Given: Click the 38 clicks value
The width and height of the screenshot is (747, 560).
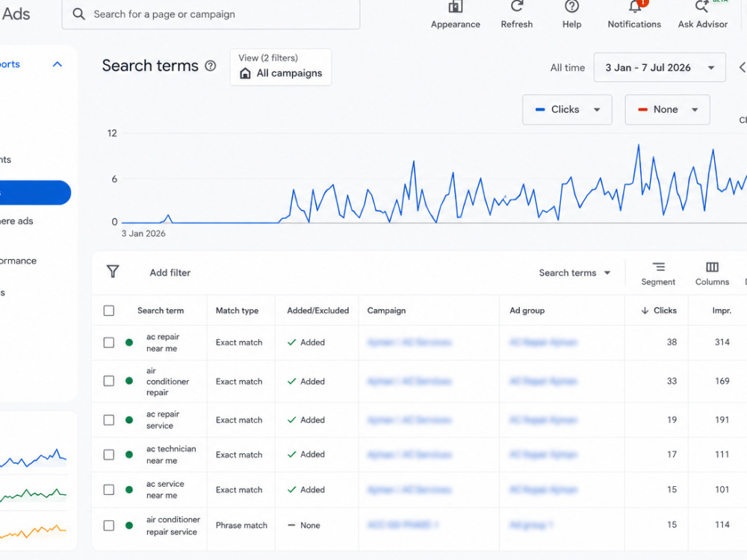Looking at the screenshot, I should tap(672, 342).
